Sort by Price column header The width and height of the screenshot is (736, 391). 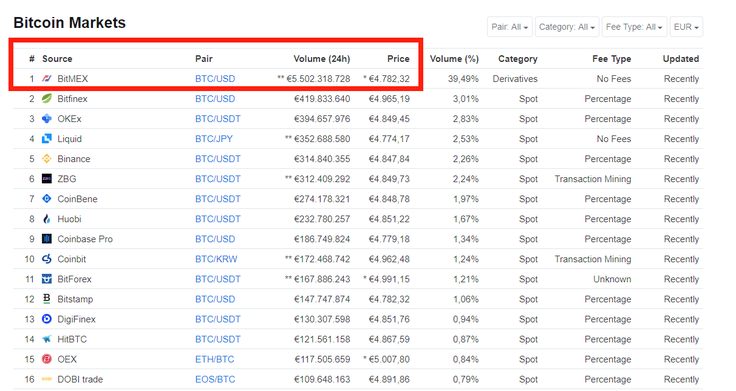tap(398, 59)
